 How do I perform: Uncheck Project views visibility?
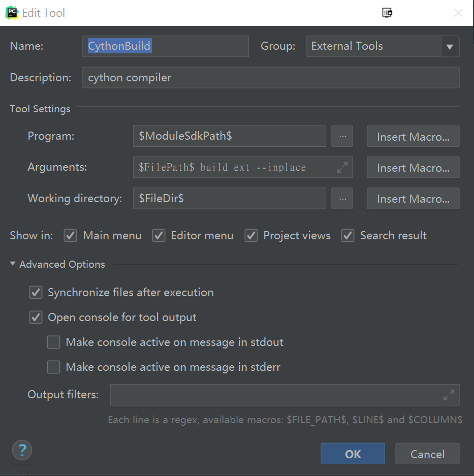[x=251, y=235]
